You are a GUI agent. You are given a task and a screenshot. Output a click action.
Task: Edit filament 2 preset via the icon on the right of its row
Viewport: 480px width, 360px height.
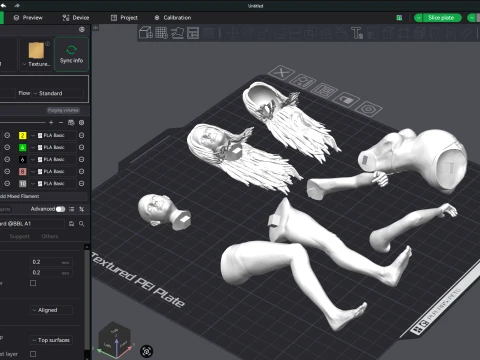(81, 135)
